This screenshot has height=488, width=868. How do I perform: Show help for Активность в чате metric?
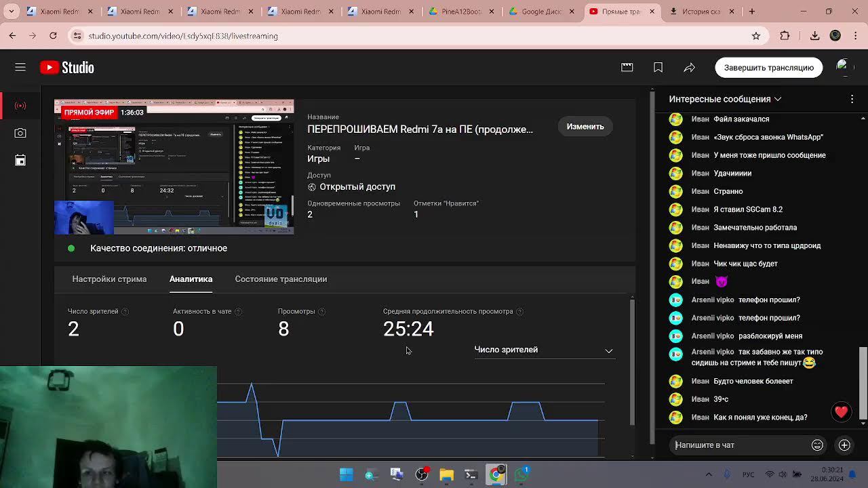[x=238, y=312]
